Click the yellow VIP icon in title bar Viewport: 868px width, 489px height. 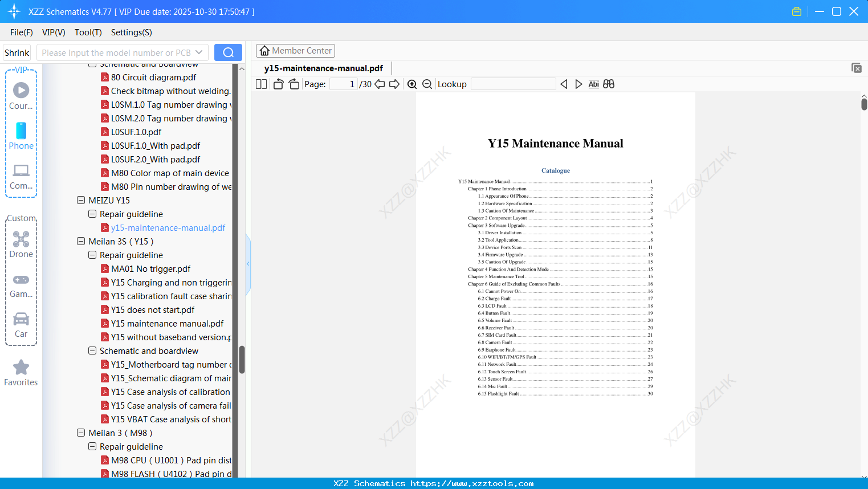coord(797,11)
